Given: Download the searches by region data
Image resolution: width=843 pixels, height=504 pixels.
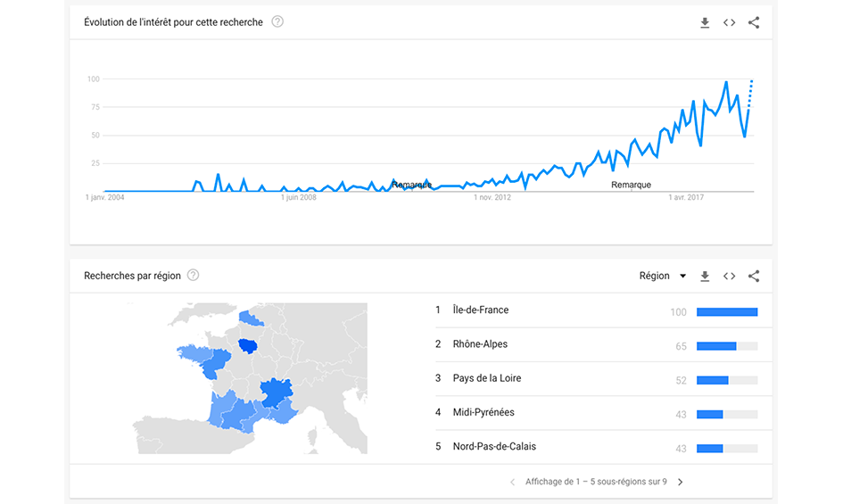Looking at the screenshot, I should 705,277.
